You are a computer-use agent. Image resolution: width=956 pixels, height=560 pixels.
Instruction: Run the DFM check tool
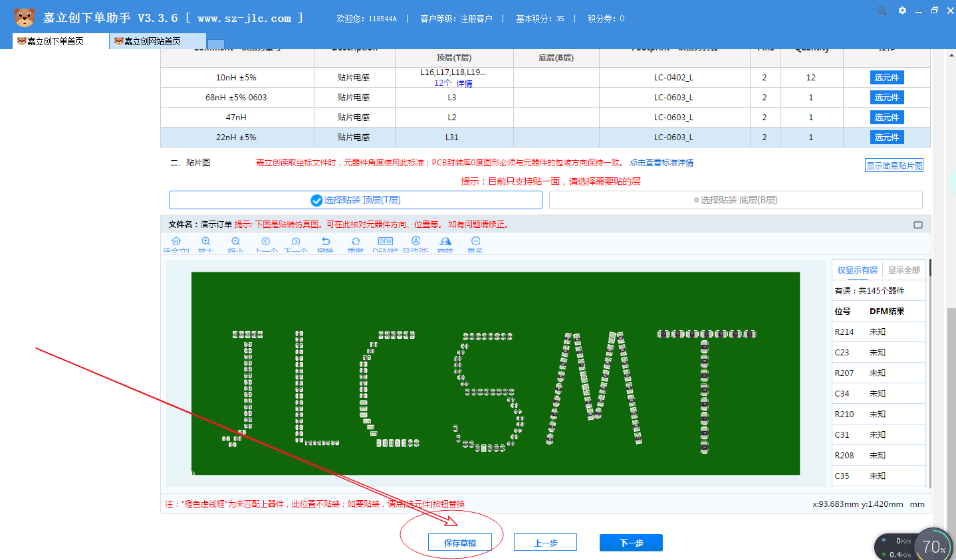385,242
